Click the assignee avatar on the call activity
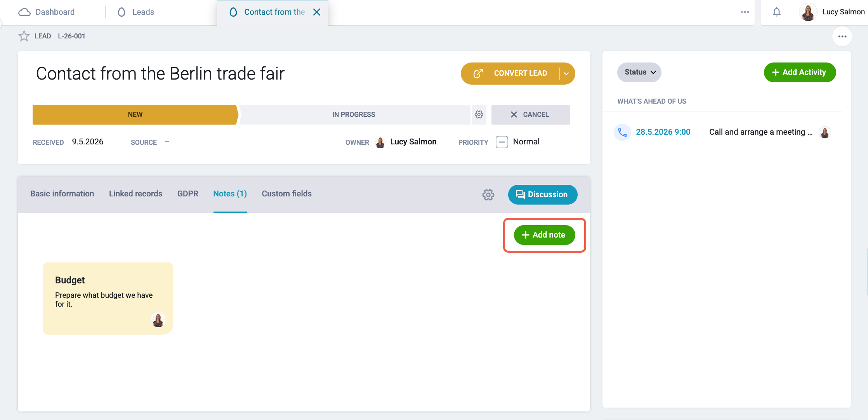 point(825,132)
